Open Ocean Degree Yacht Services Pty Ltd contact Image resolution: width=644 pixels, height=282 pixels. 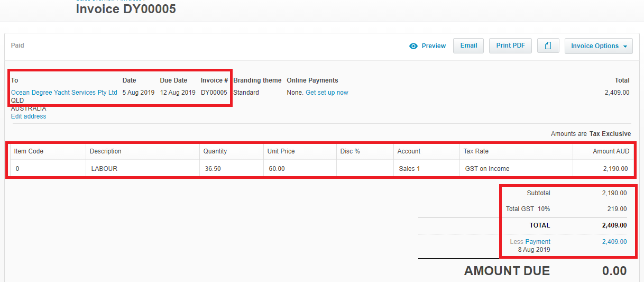pos(64,93)
